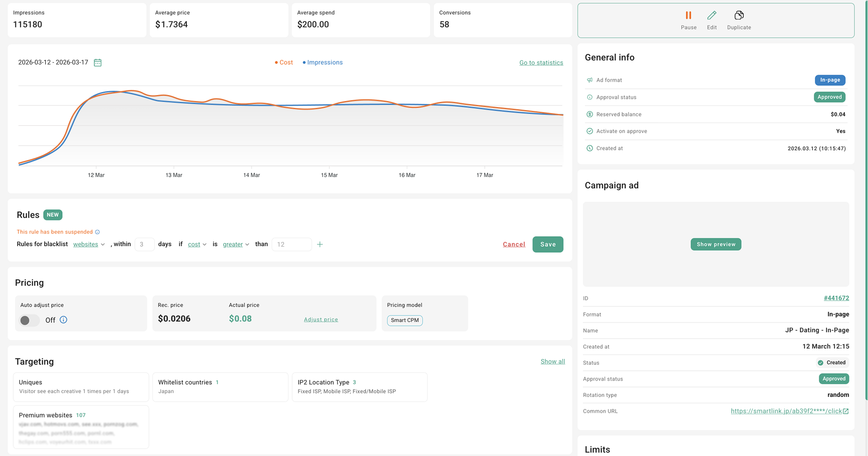Show info about the suspended rule
Viewport: 868px width, 456px height.
point(98,232)
